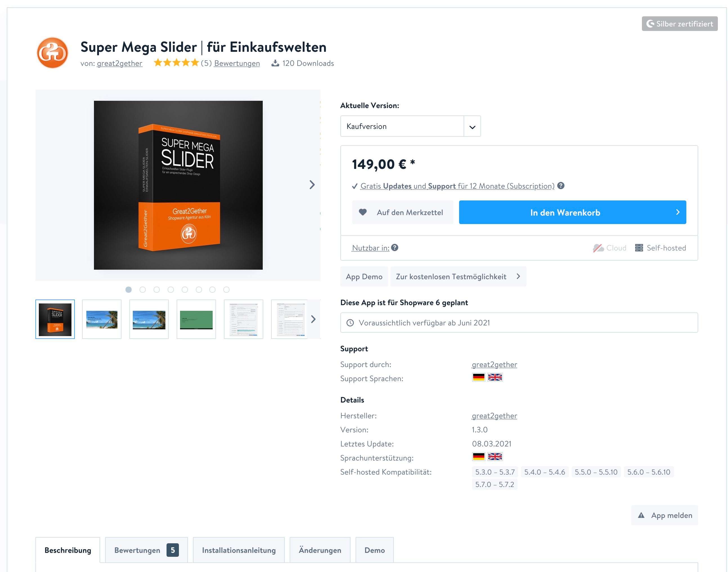
Task: Click the German flag under Support Sprachen
Action: [478, 377]
